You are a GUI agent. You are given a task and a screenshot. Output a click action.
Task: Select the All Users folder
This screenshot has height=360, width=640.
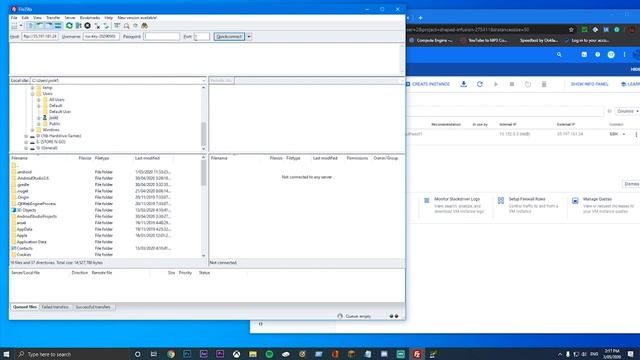pyautogui.click(x=56, y=100)
